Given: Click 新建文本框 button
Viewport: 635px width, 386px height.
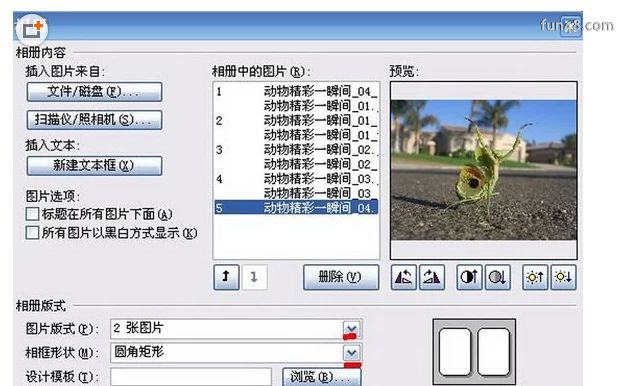Looking at the screenshot, I should [94, 166].
